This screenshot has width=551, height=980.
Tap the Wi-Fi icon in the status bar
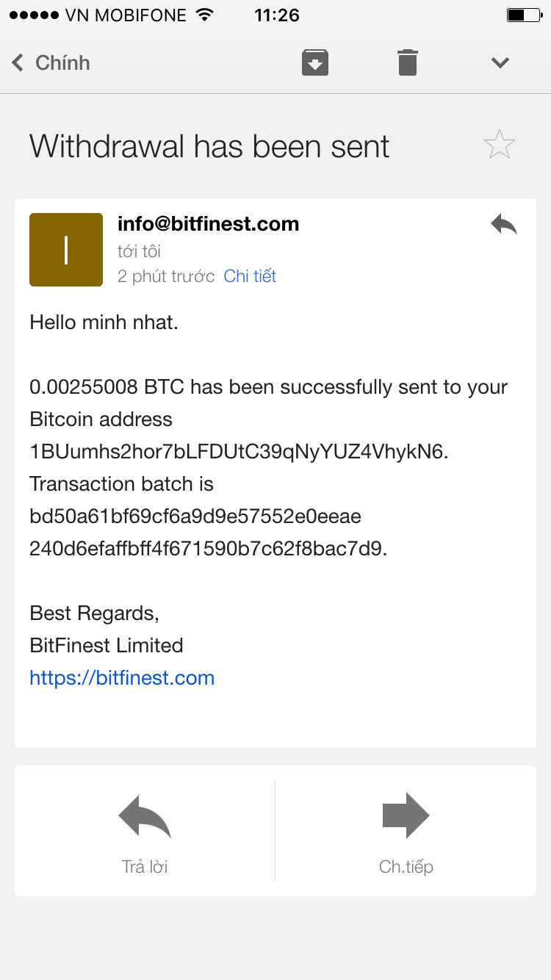(206, 15)
